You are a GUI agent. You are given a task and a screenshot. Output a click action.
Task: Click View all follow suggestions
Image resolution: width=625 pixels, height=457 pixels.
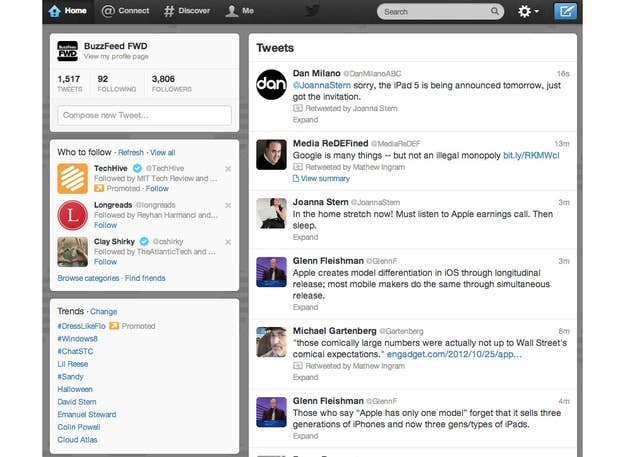(163, 153)
